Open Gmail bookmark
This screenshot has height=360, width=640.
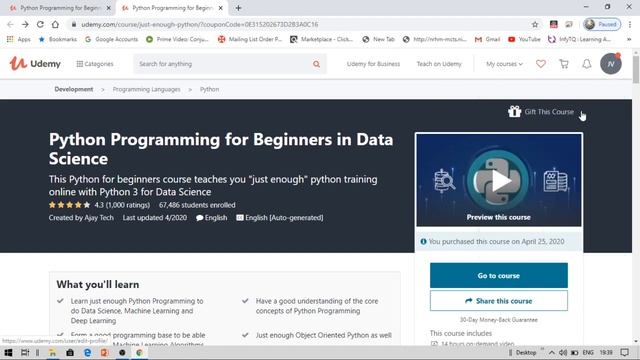pyautogui.click(x=487, y=39)
